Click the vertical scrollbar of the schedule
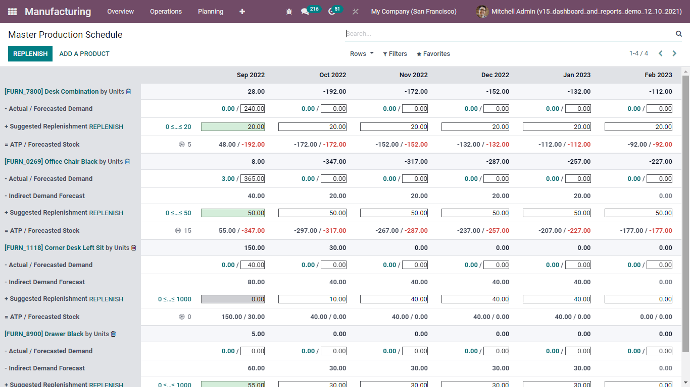Image resolution: width=690 pixels, height=387 pixels. [685, 214]
